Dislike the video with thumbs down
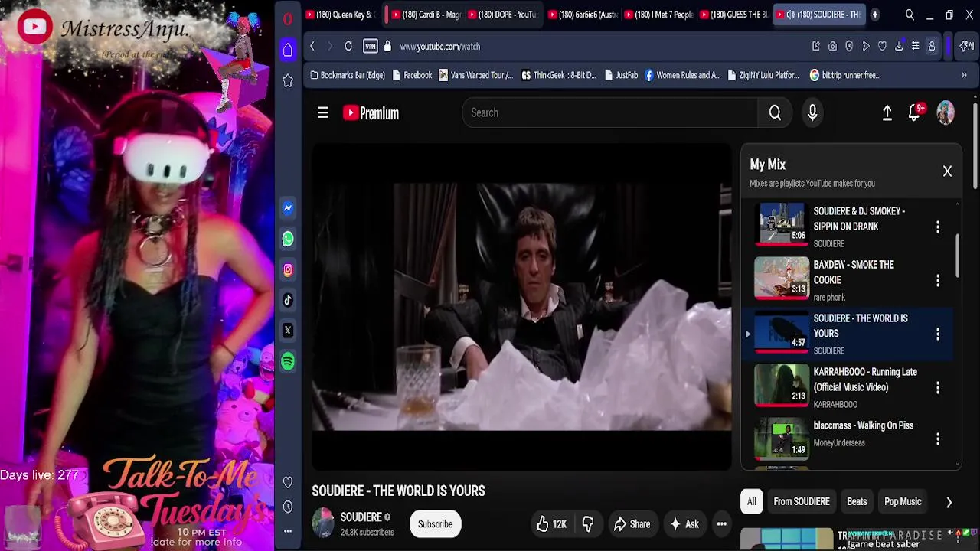 588,524
